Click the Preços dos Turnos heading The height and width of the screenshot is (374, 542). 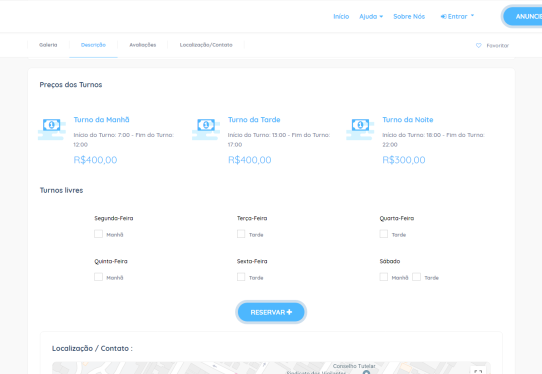click(71, 85)
